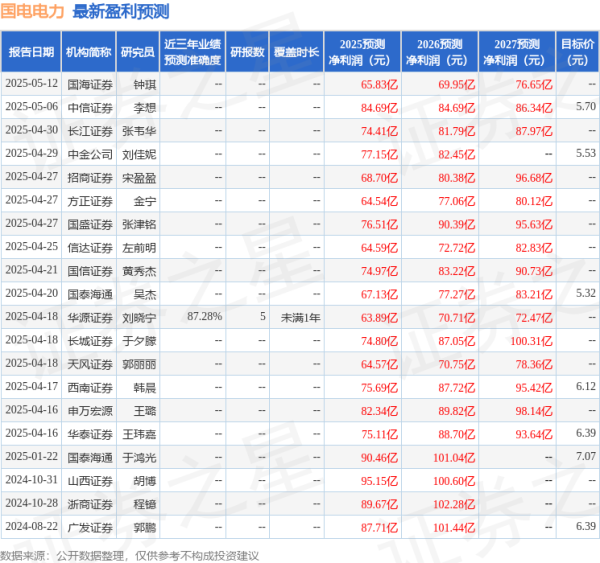Image resolution: width=600 pixels, height=563 pixels.
Task: Select the 长江证券 cell
Action: (x=90, y=131)
